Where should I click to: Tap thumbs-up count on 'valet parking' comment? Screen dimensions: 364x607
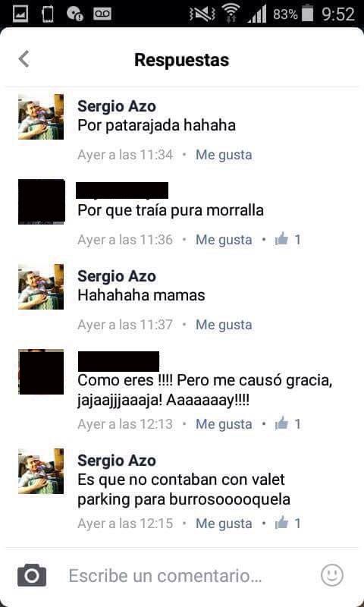[288, 524]
